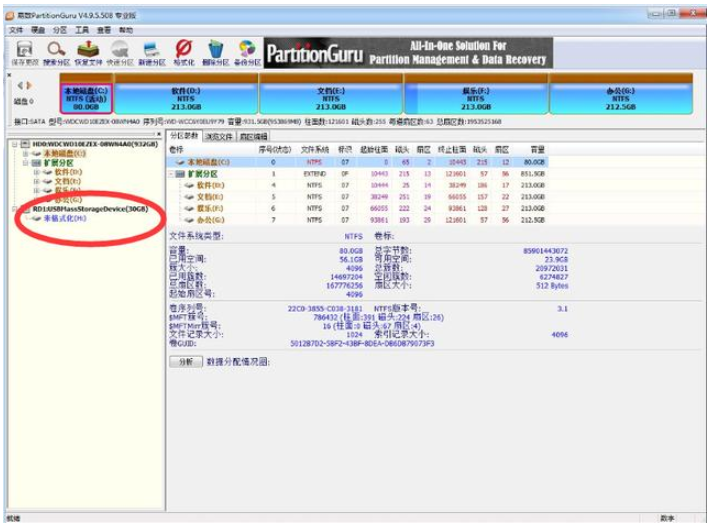Screen dimensions: 710x523
Task: Click the EXTEND cell in the 扩展分区 row
Action: click(315, 174)
